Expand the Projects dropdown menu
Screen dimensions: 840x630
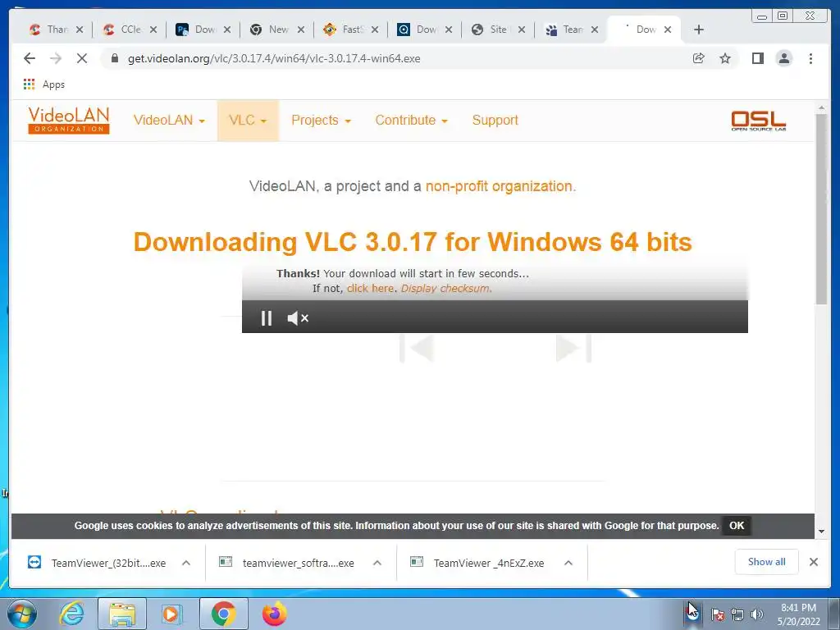[321, 120]
